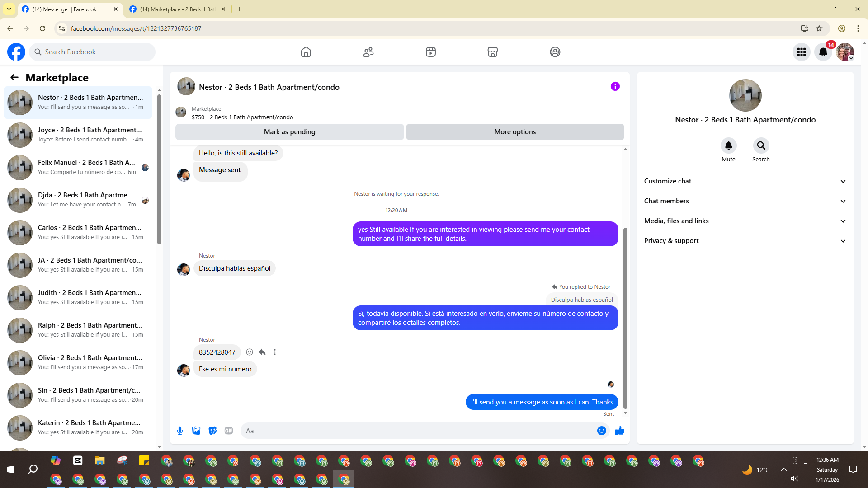Open Joyce's conversation in Marketplace list

pos(79,135)
